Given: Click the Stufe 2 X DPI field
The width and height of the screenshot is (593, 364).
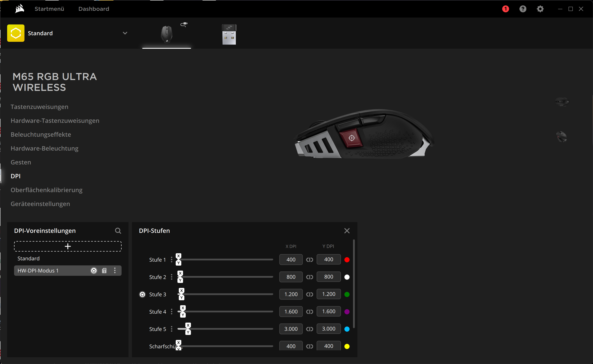Looking at the screenshot, I should click(291, 277).
